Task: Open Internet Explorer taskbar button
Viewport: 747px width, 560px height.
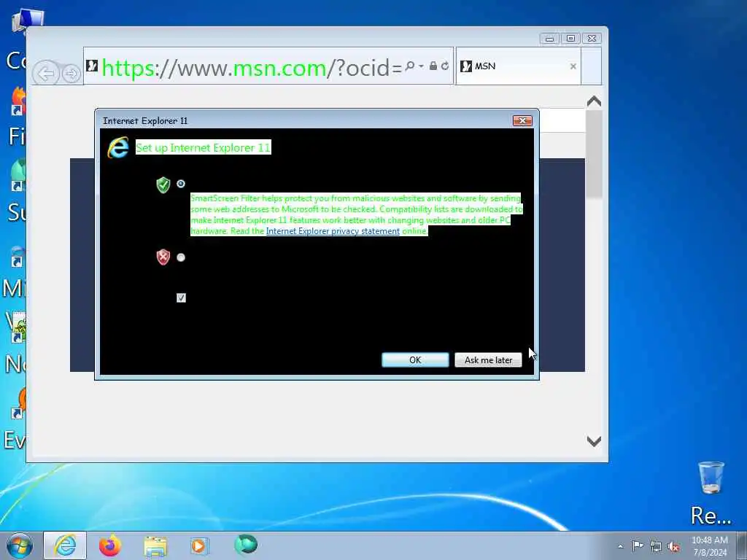Action: (x=65, y=545)
